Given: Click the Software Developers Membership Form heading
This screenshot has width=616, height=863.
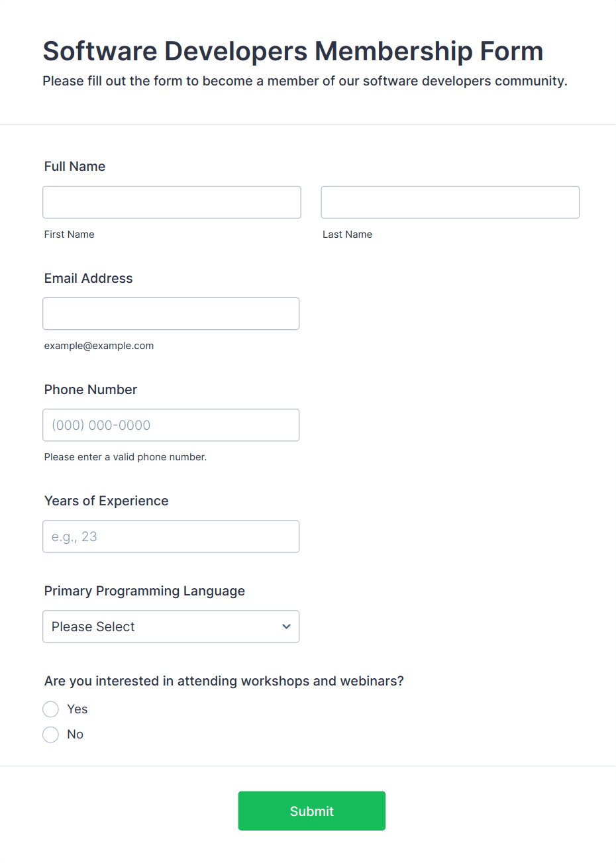Looking at the screenshot, I should click(293, 51).
